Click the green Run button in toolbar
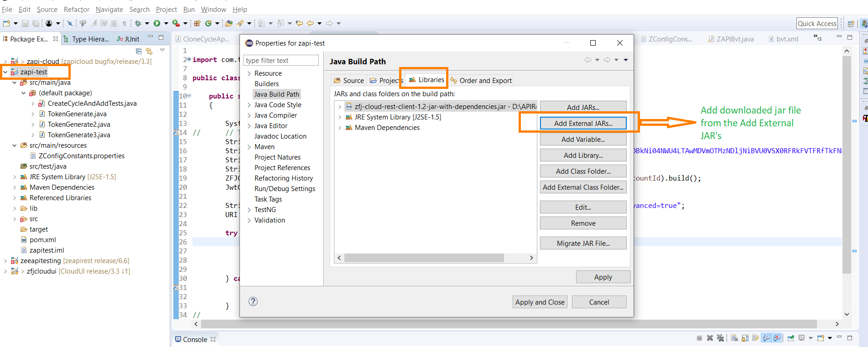Viewport: 868px width, 347px height. point(157,23)
